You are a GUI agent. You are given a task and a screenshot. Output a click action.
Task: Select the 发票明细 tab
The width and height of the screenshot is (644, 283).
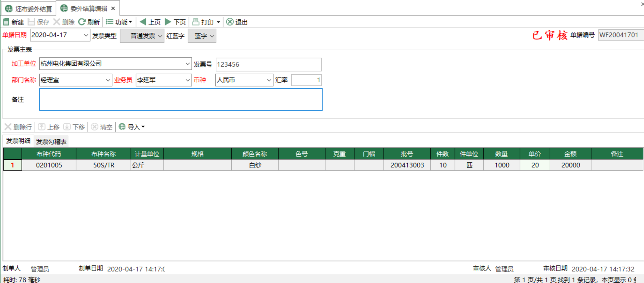pyautogui.click(x=18, y=141)
